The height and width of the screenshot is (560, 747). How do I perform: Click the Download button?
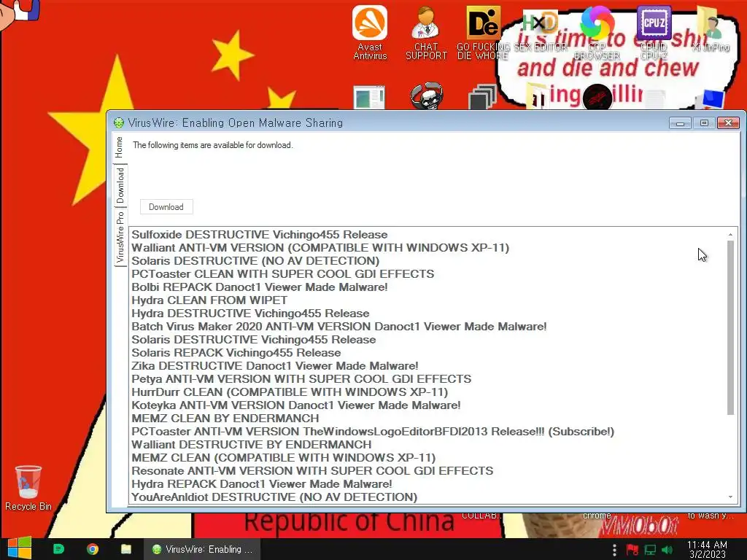coord(166,206)
